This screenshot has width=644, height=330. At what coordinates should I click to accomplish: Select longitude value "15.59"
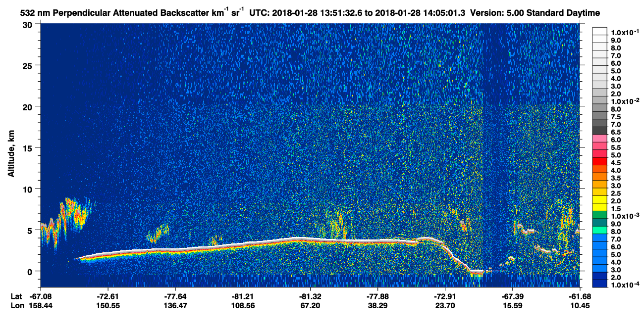[x=512, y=306]
